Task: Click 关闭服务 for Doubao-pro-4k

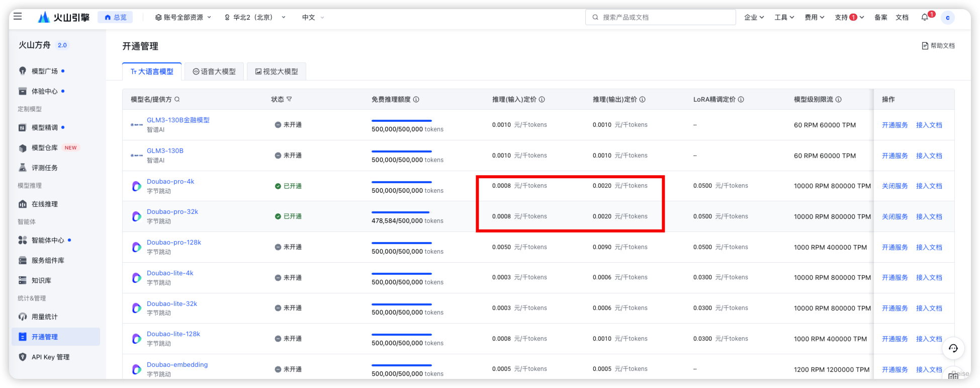Action: coord(895,186)
